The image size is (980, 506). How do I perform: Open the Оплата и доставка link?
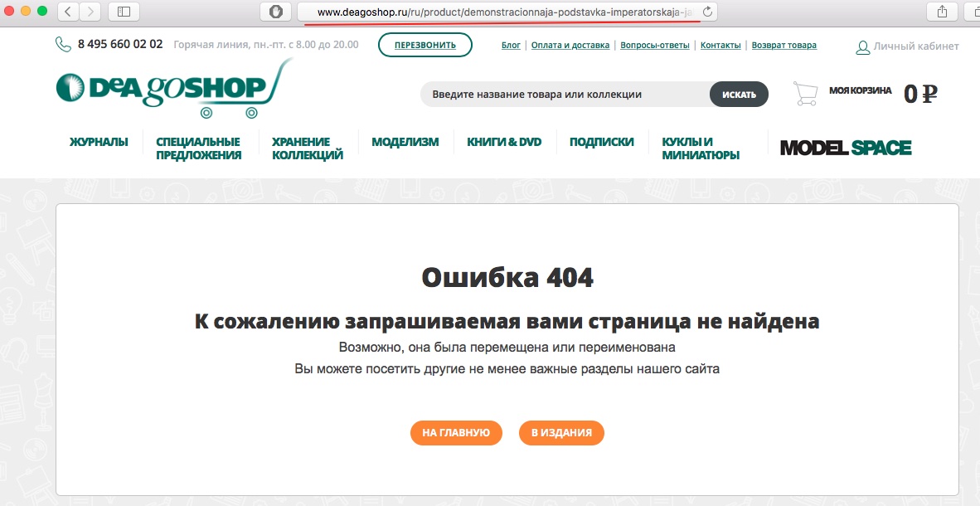click(570, 46)
